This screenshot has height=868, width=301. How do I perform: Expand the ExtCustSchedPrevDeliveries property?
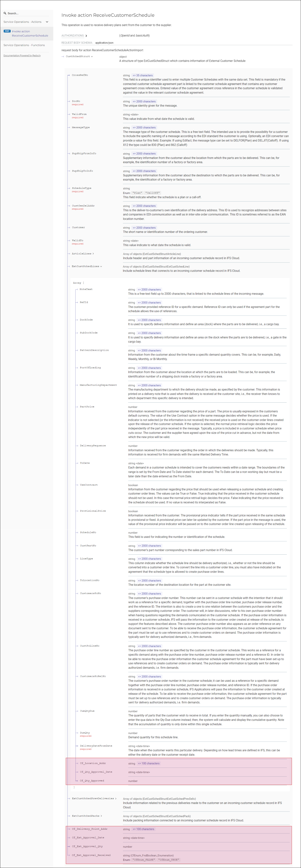(x=93, y=798)
